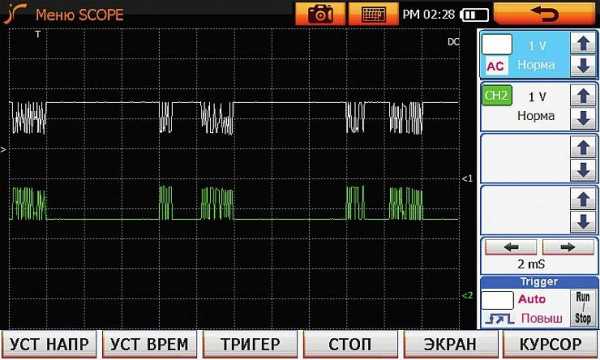Image resolution: width=600 pixels, height=360 pixels.
Task: Open the УСТ НАПР voltage settings menu
Action: (x=49, y=344)
